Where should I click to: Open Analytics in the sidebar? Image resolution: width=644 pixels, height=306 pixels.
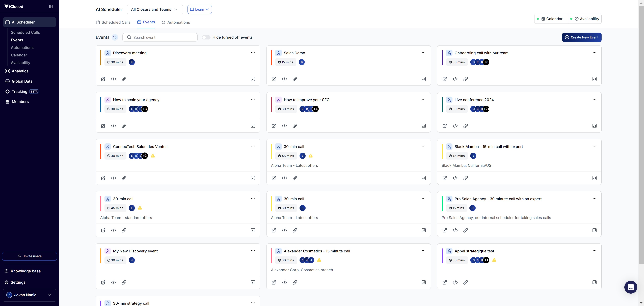click(x=20, y=71)
